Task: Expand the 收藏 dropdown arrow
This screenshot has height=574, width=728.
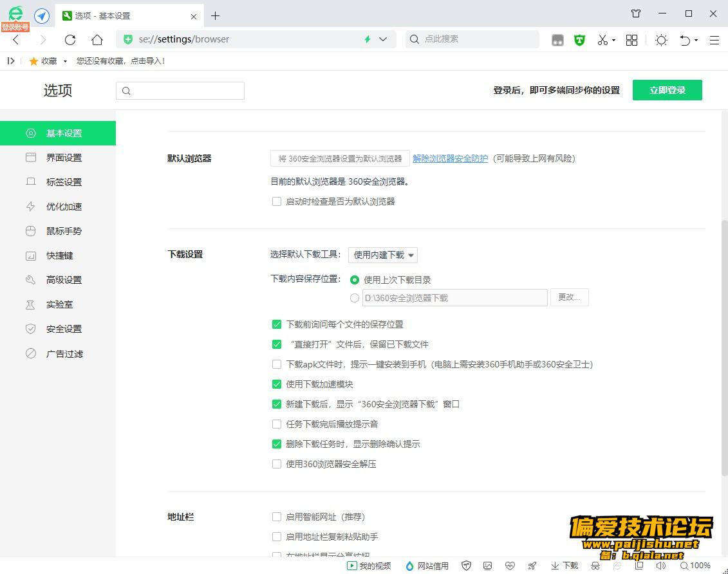Action: coord(65,61)
